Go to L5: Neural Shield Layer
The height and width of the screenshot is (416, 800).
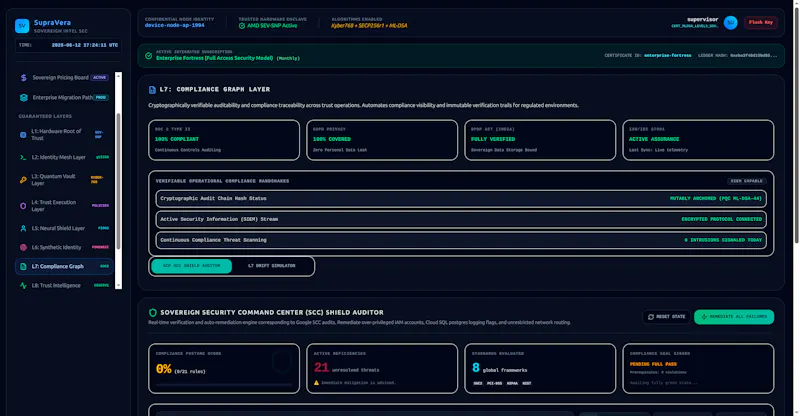[x=64, y=228]
